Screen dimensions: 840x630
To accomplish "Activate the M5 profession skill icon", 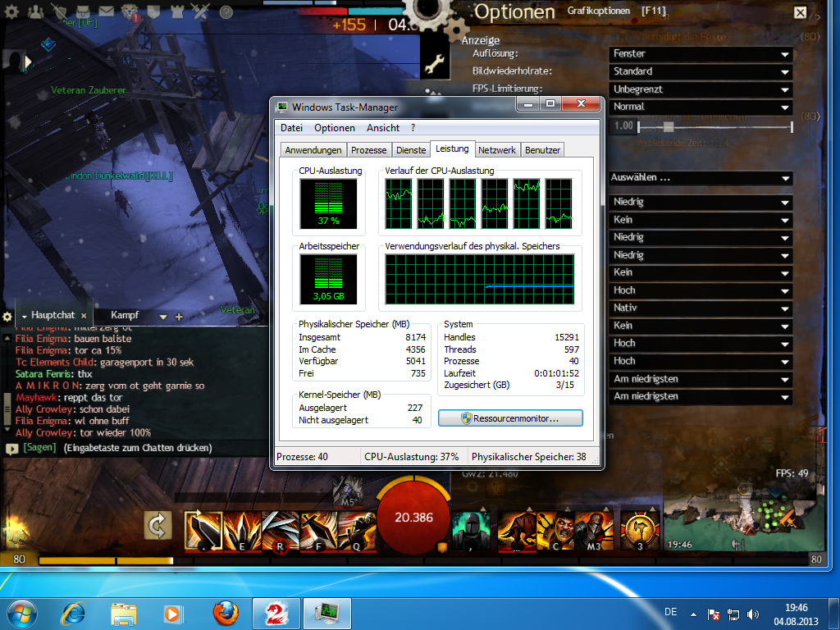I will tap(348, 492).
